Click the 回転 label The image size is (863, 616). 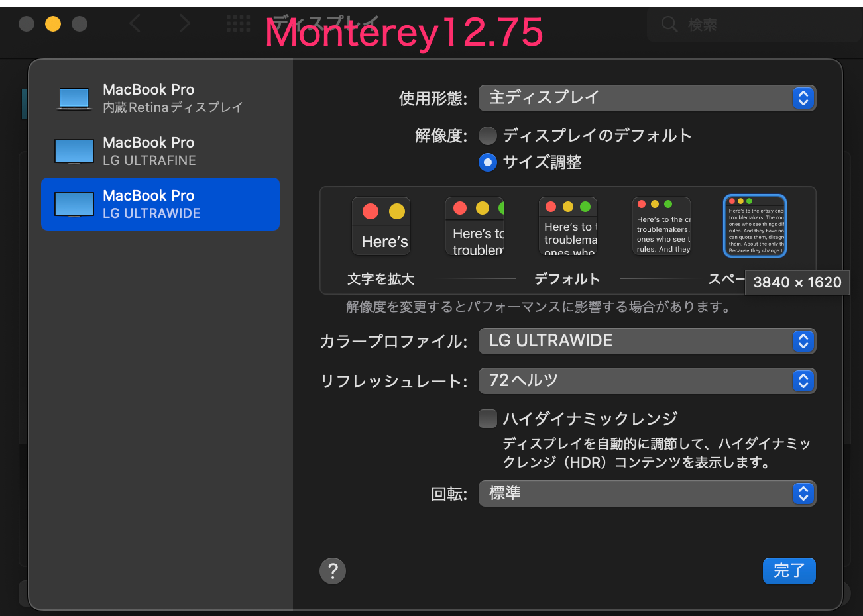449,494
